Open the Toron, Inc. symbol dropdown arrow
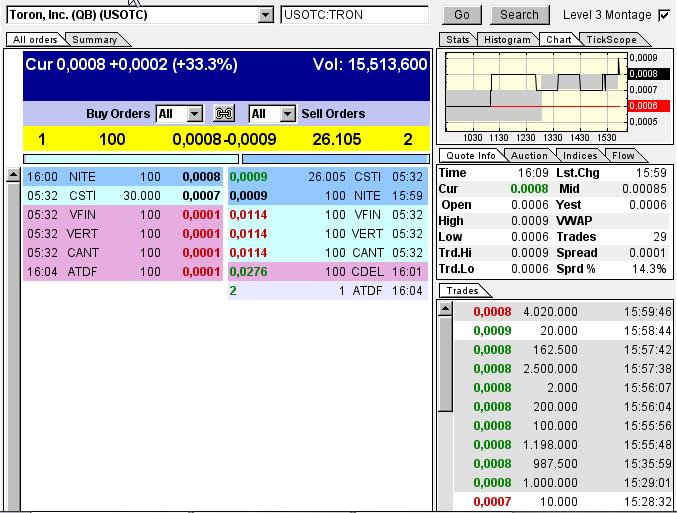 tap(266, 16)
